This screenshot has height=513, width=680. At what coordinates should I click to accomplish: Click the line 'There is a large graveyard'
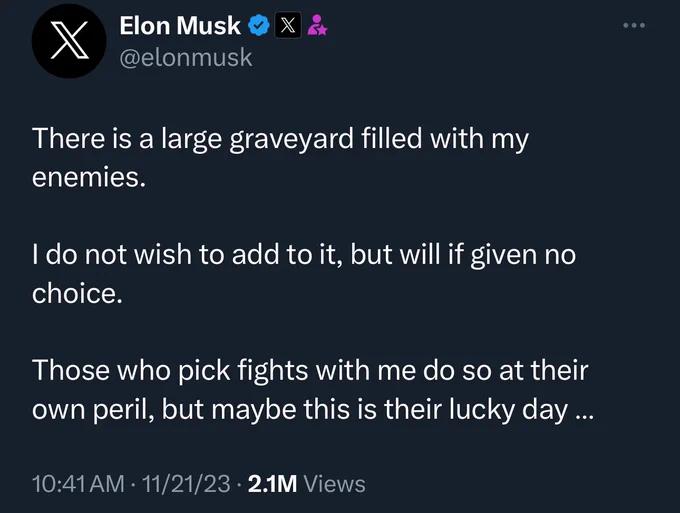coord(280,139)
